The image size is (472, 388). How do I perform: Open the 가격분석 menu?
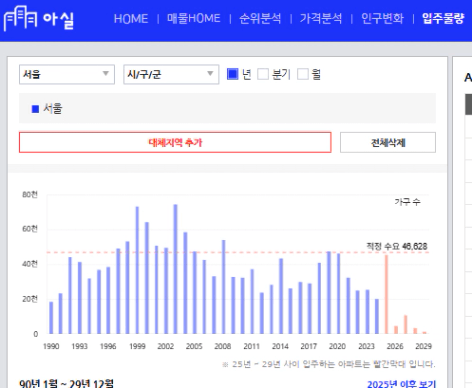click(x=321, y=18)
